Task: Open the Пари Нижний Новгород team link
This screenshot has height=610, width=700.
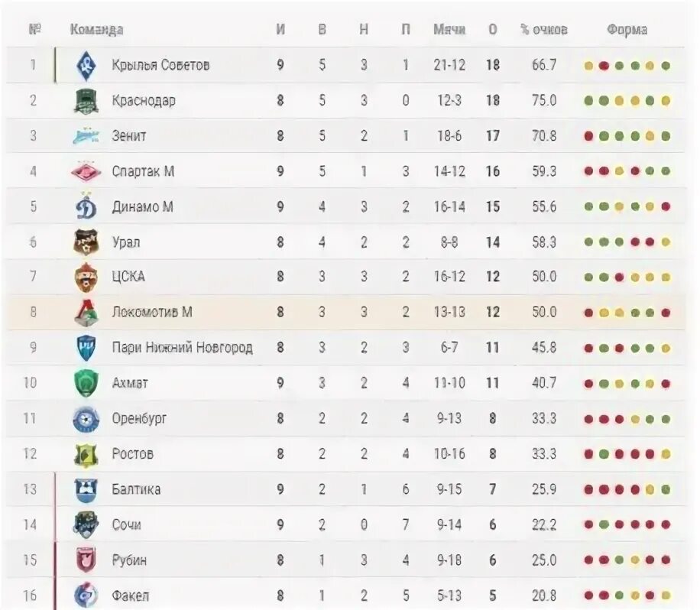Action: pyautogui.click(x=182, y=347)
